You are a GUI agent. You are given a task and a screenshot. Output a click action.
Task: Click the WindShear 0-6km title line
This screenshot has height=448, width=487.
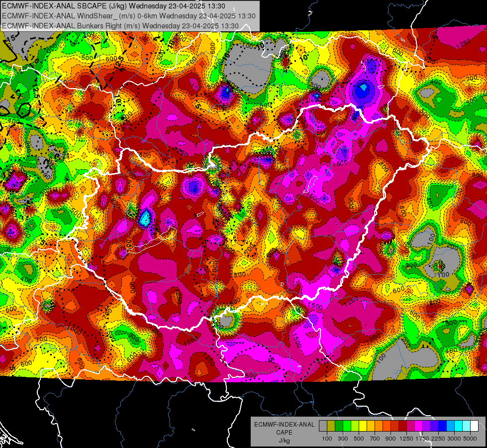coord(128,16)
